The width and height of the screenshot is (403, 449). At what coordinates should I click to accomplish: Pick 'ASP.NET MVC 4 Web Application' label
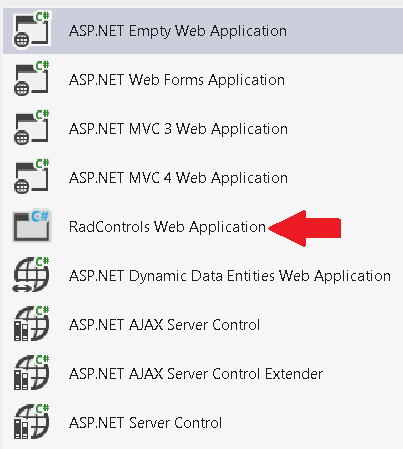click(178, 178)
